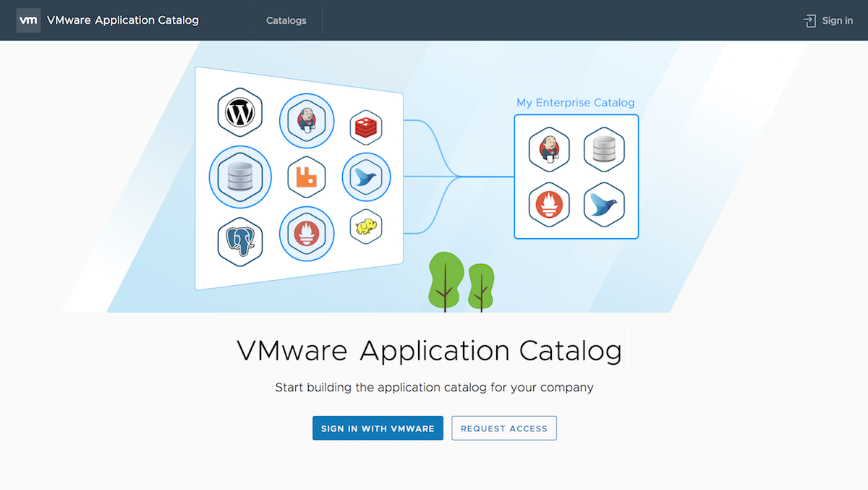This screenshot has height=490, width=868.
Task: Select the Jenkins icon in the left panel
Action: click(x=307, y=121)
